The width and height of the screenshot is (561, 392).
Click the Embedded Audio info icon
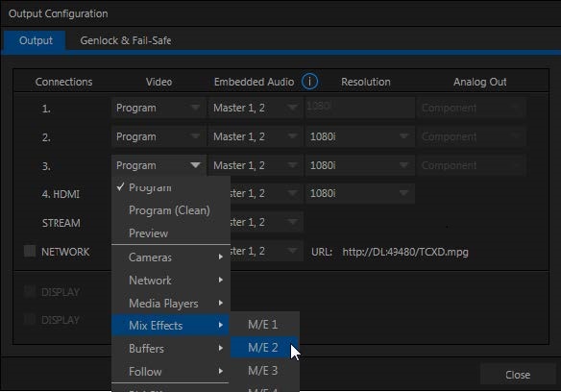pos(309,82)
